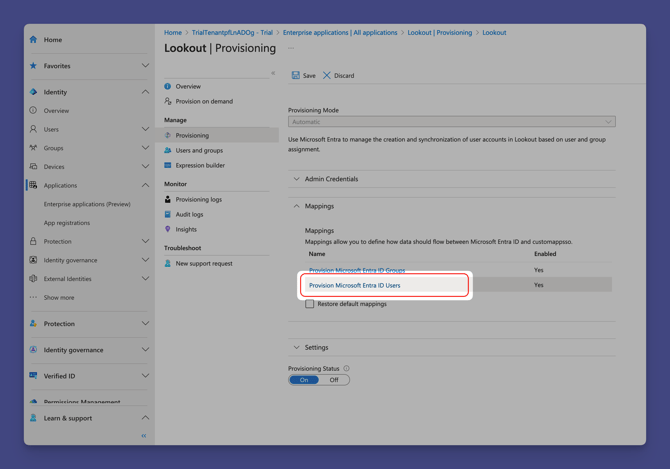The image size is (670, 469).
Task: Collapse the left sidebar with bottom chevrons
Action: pos(144,436)
